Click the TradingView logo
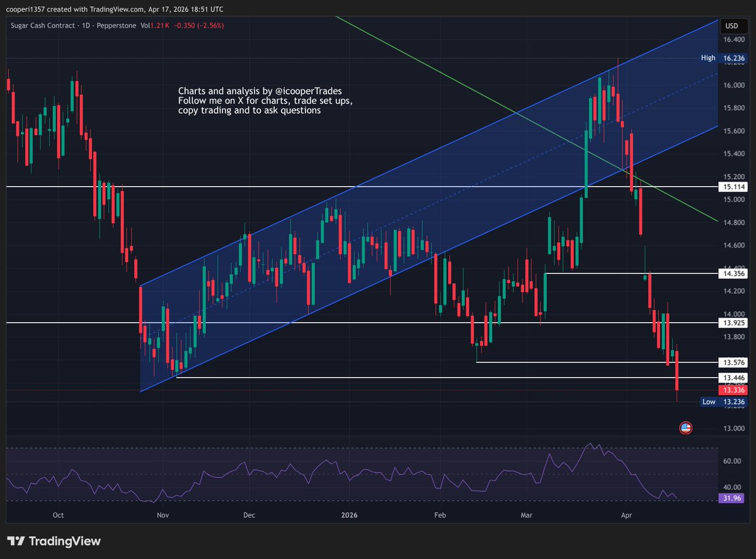Viewport: 756px width, 559px height. tap(54, 541)
